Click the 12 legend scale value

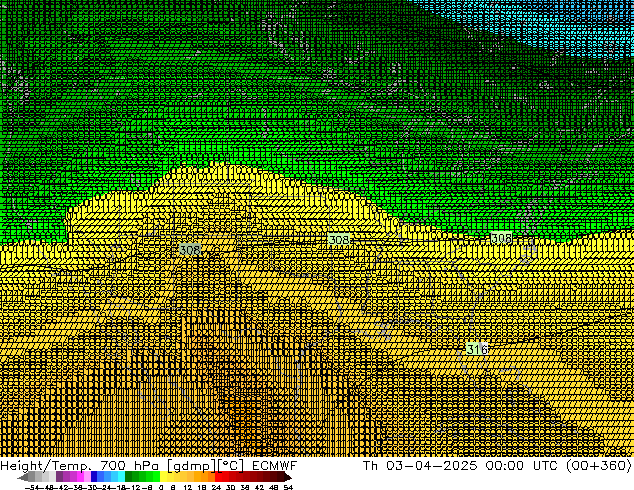click(188, 488)
